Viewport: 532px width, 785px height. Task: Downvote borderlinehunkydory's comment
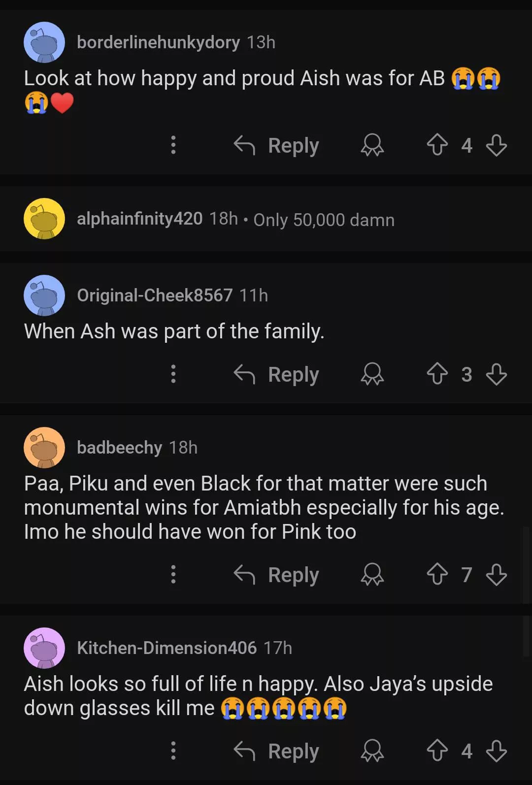click(x=496, y=145)
